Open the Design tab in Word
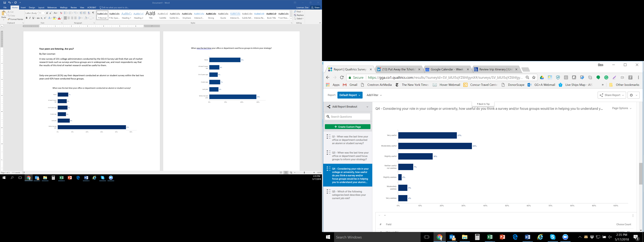The image size is (644, 242). tap(32, 8)
